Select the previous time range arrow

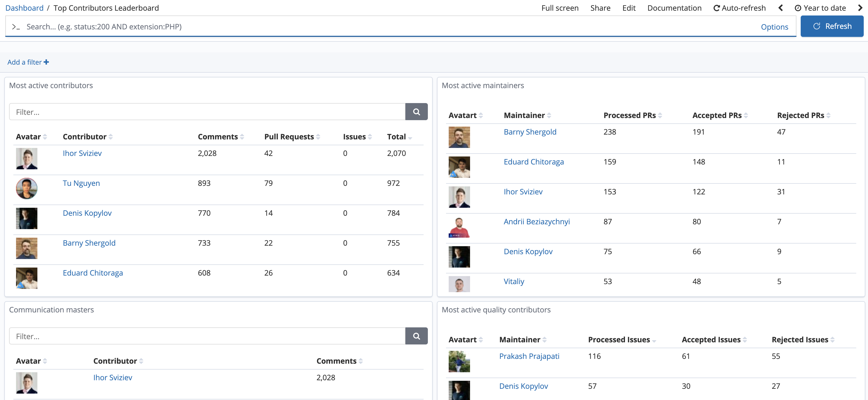[x=780, y=8]
